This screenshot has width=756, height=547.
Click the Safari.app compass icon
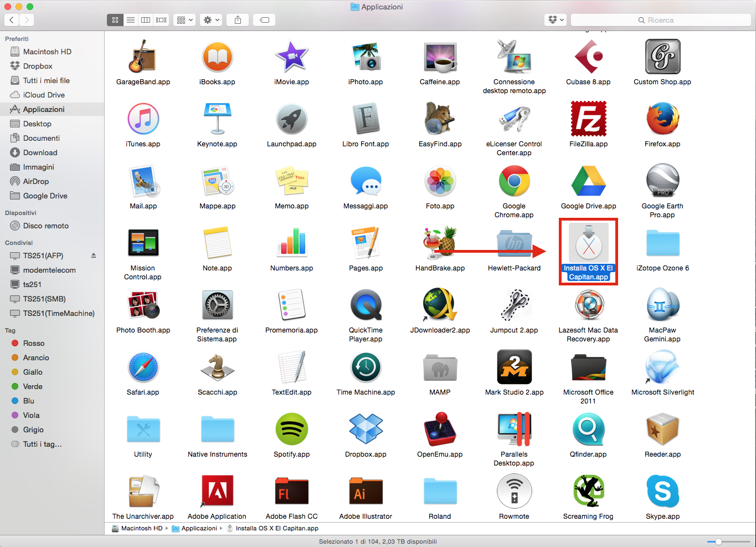click(143, 367)
